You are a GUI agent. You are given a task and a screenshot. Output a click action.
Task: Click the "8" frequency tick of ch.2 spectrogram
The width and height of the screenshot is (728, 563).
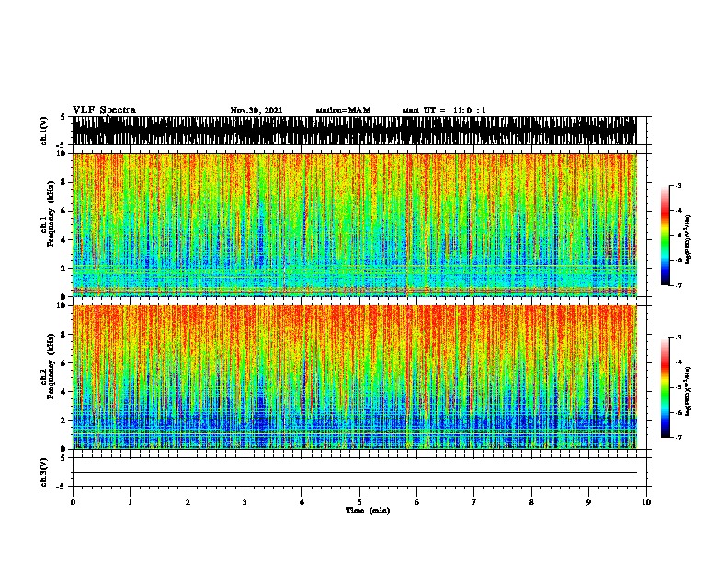tap(64, 335)
